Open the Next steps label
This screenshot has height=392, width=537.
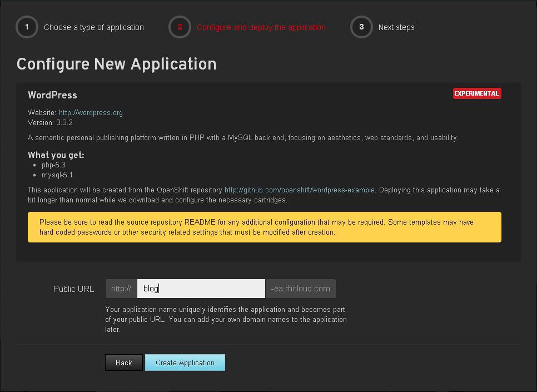[396, 27]
